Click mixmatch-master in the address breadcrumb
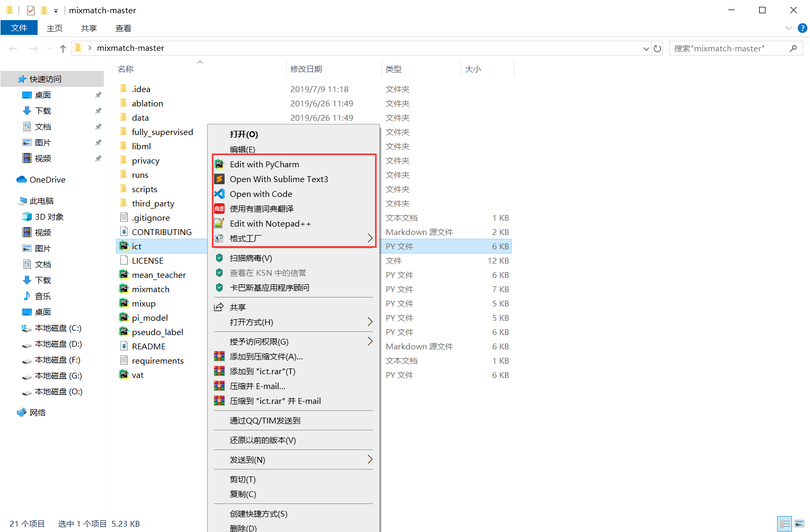 click(x=130, y=48)
